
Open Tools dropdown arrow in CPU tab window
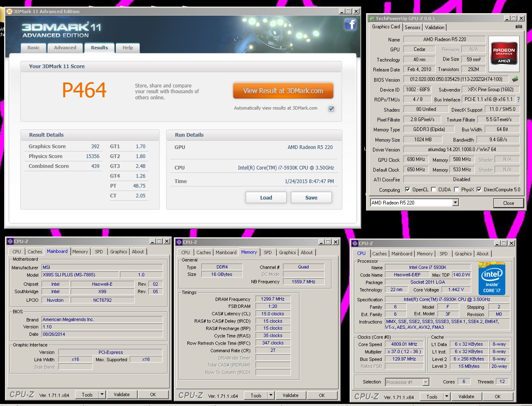[x=447, y=397]
